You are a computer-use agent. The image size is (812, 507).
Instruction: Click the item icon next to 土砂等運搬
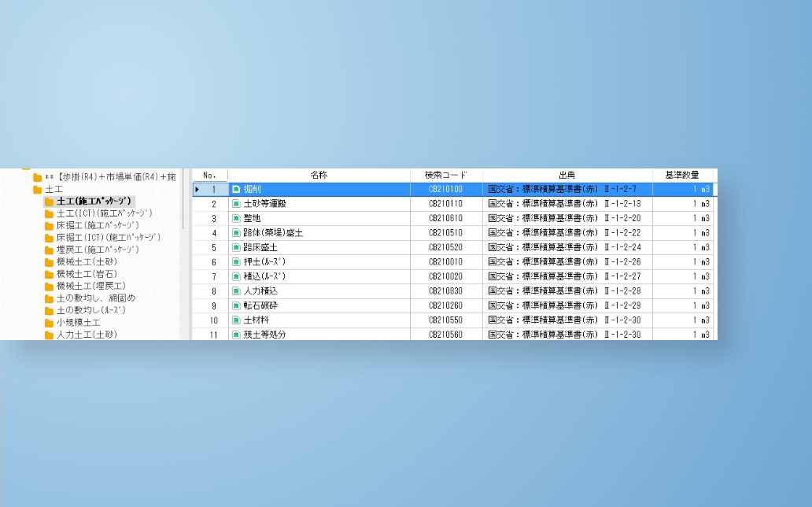tap(236, 204)
